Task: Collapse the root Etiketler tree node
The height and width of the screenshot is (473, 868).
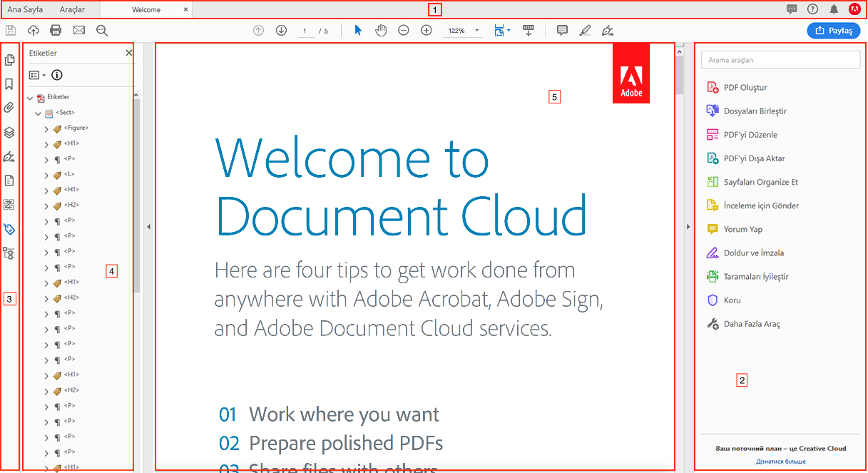Action: click(30, 98)
